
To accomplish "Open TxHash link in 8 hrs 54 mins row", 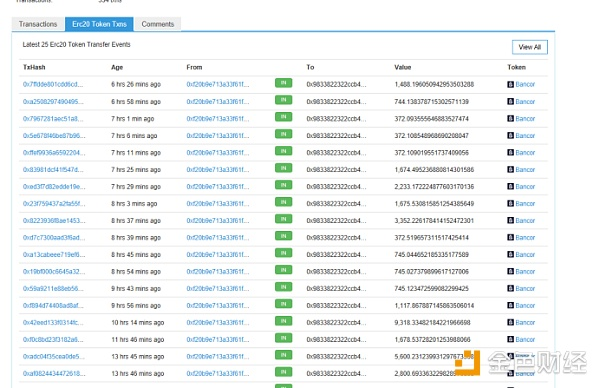I will (x=54, y=271).
